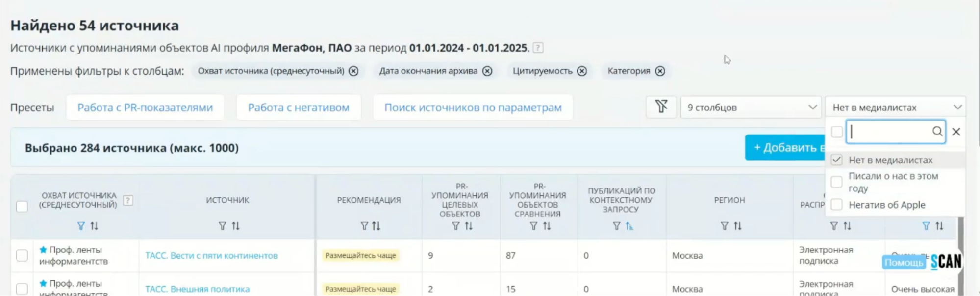Sort the last column under the dropdown
Viewport: 980px width, 296px height.
(x=939, y=226)
